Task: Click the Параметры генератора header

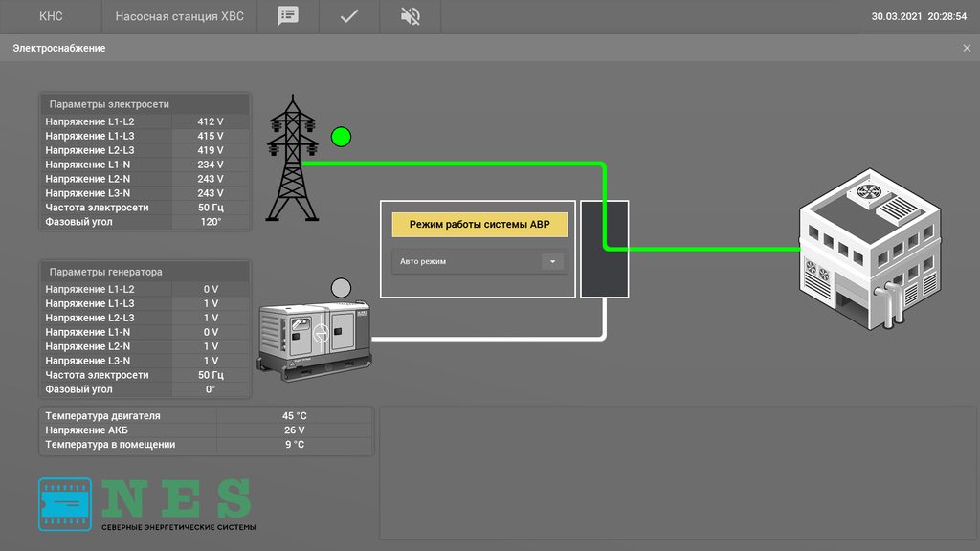Action: coord(145,272)
